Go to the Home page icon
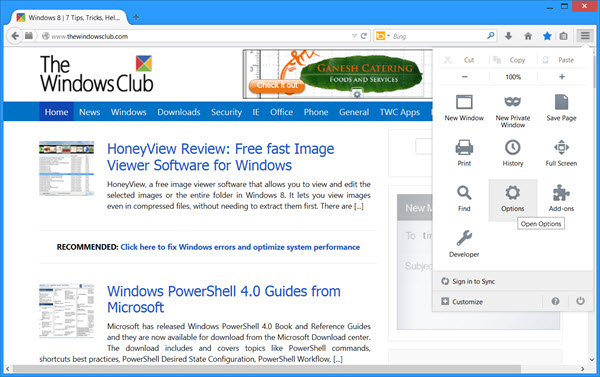This screenshot has height=377, width=600. coord(528,36)
